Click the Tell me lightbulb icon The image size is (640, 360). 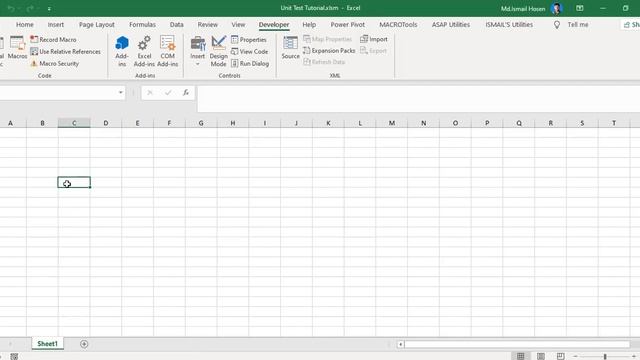[x=557, y=25]
